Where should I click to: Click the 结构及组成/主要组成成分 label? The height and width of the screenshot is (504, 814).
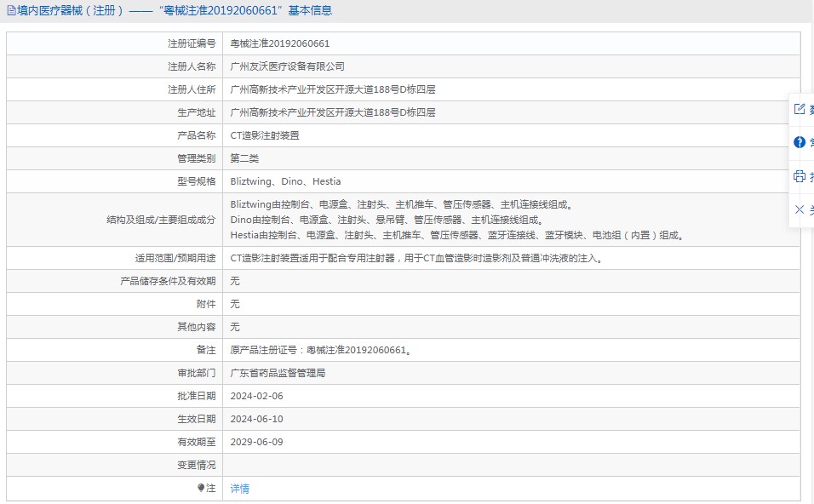[161, 220]
